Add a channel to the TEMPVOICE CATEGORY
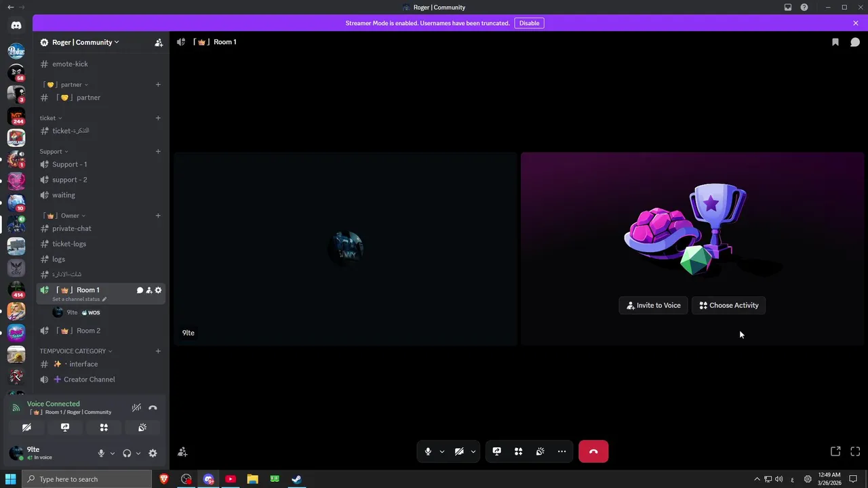The width and height of the screenshot is (868, 488). tap(158, 351)
